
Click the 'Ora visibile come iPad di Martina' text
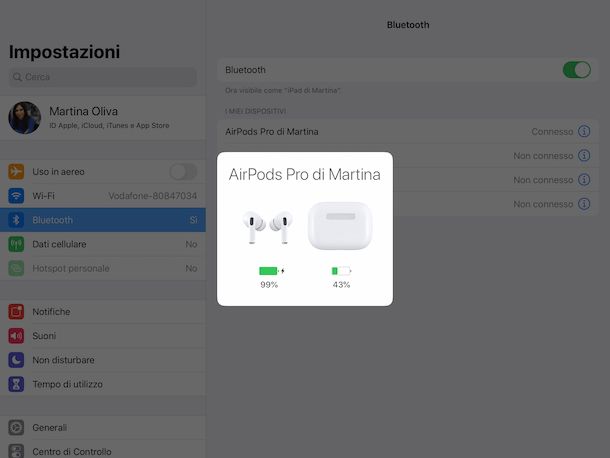click(x=283, y=90)
